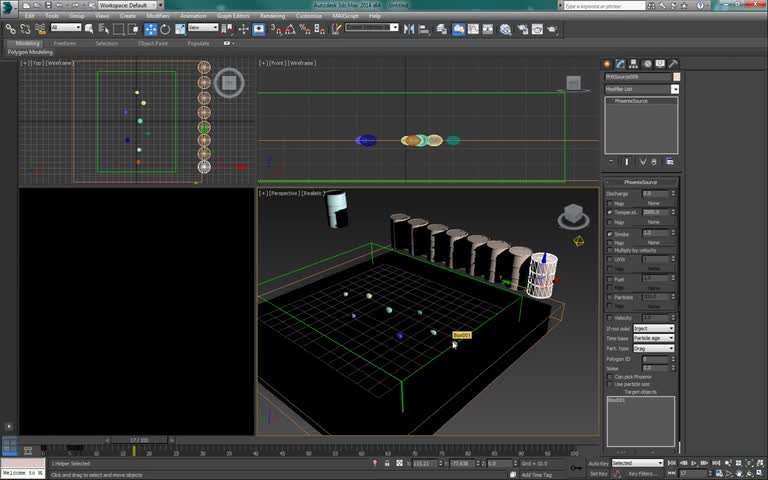Open the Part. type dropdown
Viewport: 768px width, 480px height.
[x=655, y=348]
